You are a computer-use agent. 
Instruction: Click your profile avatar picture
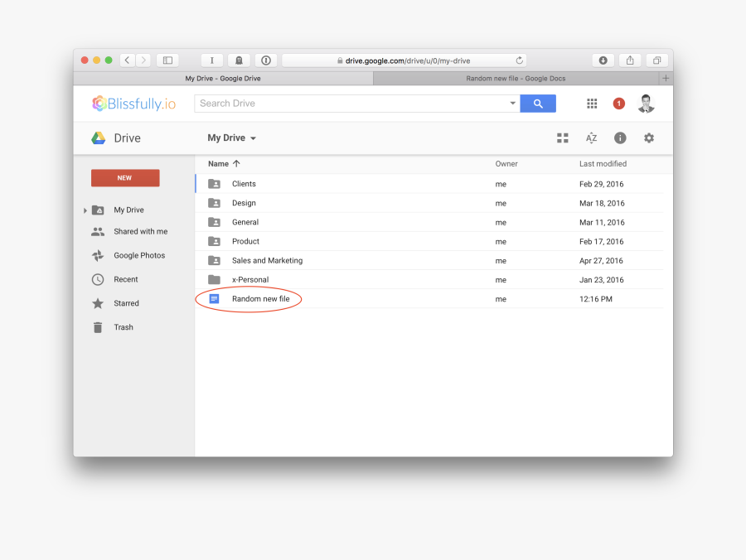(x=646, y=103)
